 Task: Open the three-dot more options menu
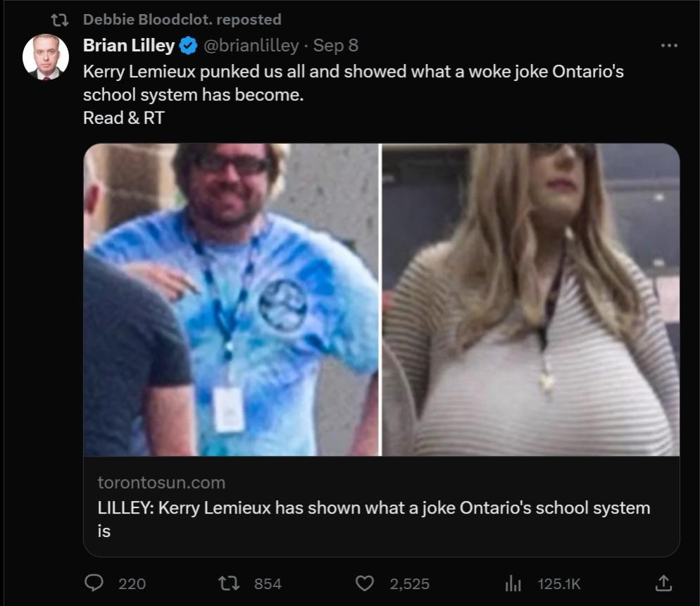coord(669,46)
